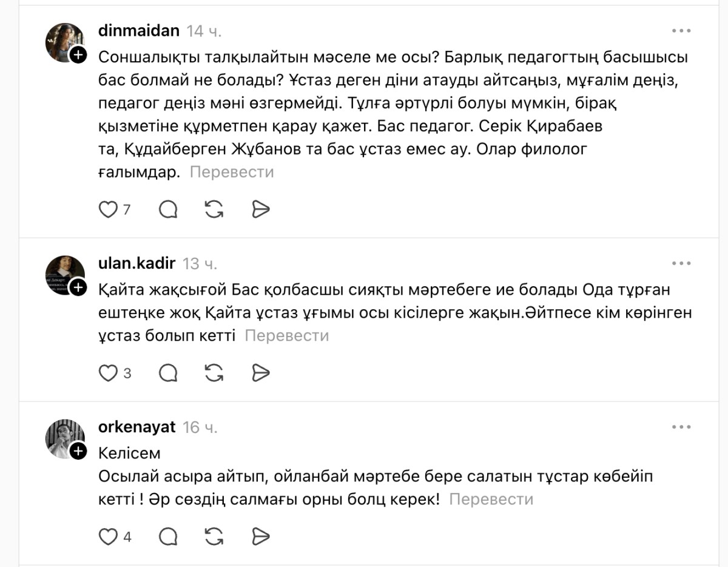This screenshot has width=728, height=567.
Task: Open more options for orkenayat's post
Action: click(681, 427)
